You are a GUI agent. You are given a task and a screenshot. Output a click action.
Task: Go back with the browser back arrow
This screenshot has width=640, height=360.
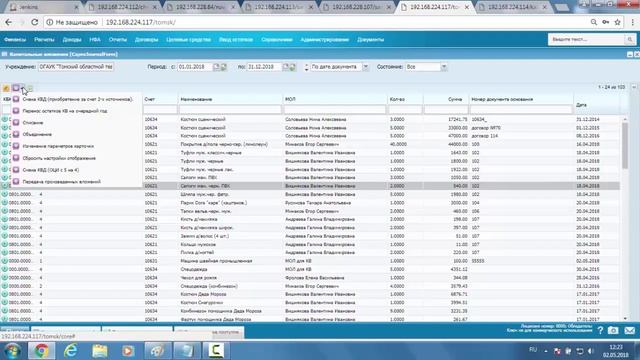pos(9,22)
